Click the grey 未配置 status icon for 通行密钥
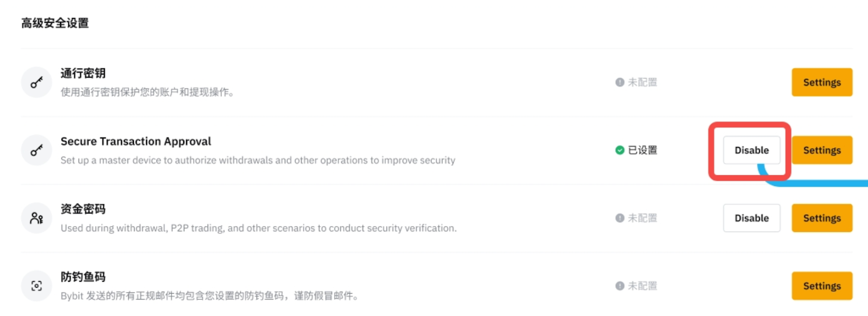 pos(620,82)
